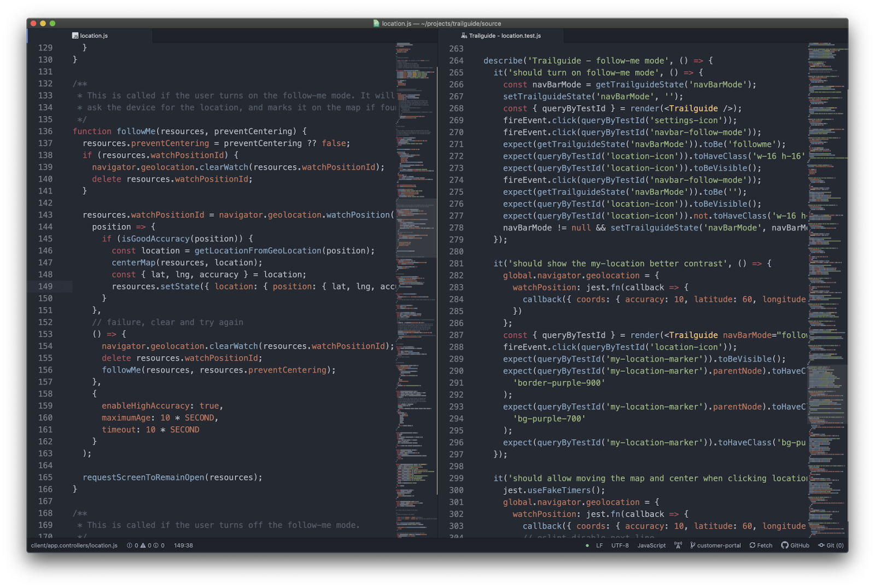Click the Teletype broadcast tower icon

point(678,545)
